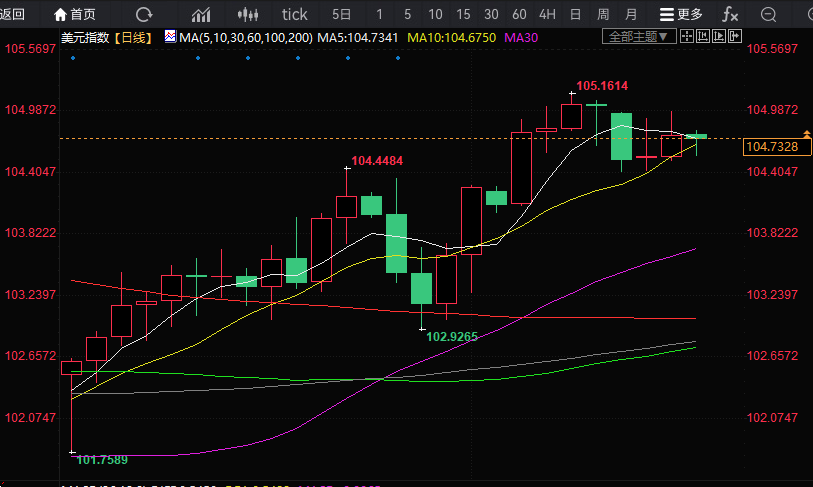
Task: Select the 10-minute timeframe
Action: point(436,15)
